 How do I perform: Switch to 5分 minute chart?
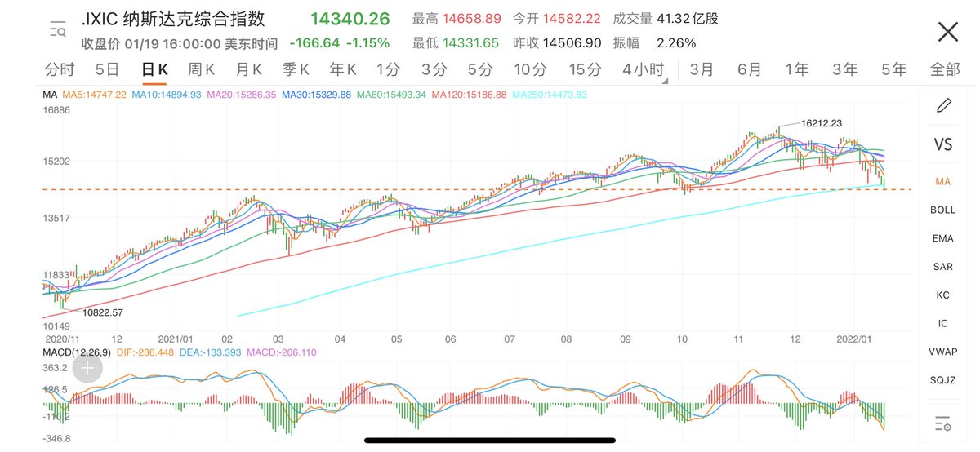coord(481,69)
